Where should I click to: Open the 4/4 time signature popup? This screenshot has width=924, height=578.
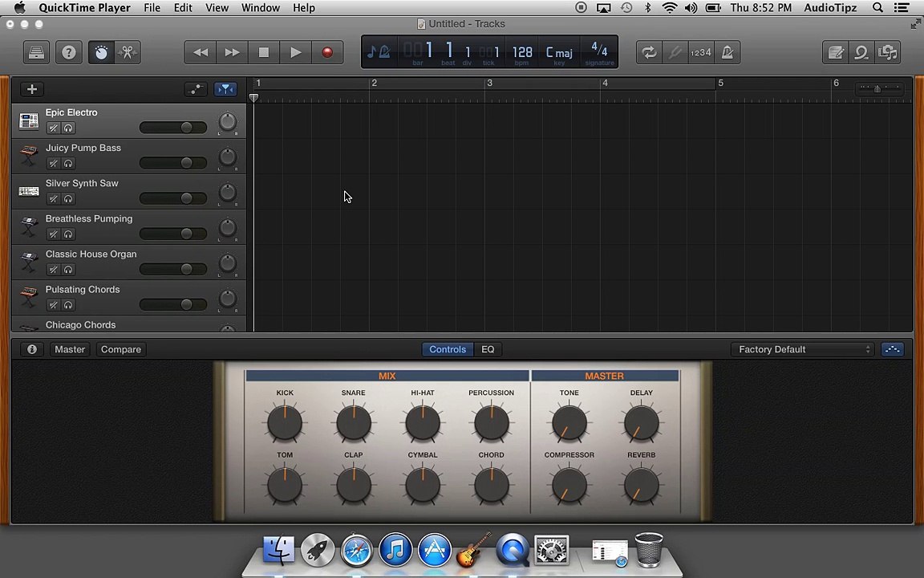click(599, 52)
